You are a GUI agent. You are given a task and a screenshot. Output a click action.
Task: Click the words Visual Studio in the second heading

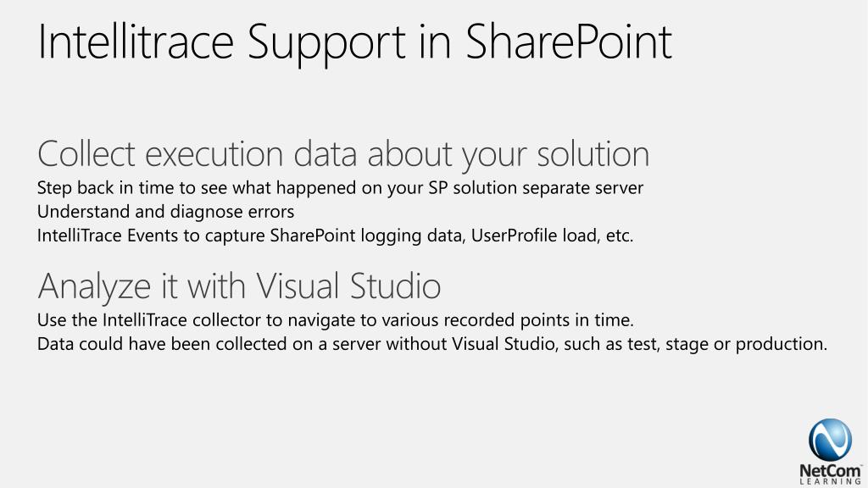click(348, 286)
